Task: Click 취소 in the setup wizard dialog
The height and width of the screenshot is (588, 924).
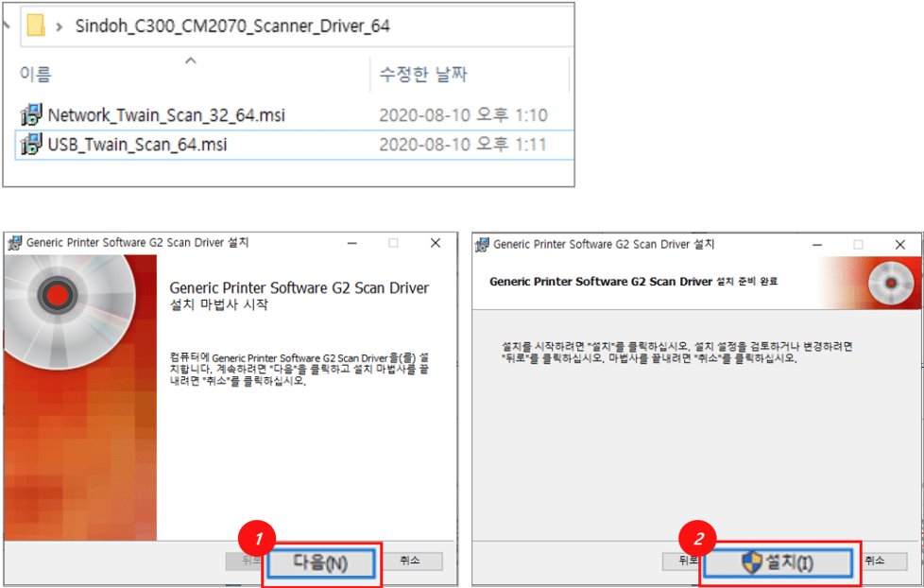Action: point(413,561)
